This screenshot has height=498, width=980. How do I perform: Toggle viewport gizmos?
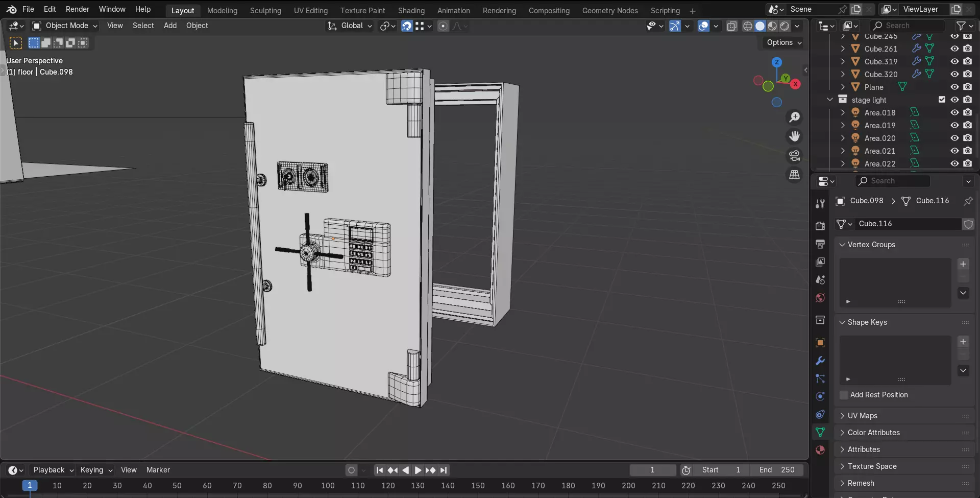click(675, 26)
